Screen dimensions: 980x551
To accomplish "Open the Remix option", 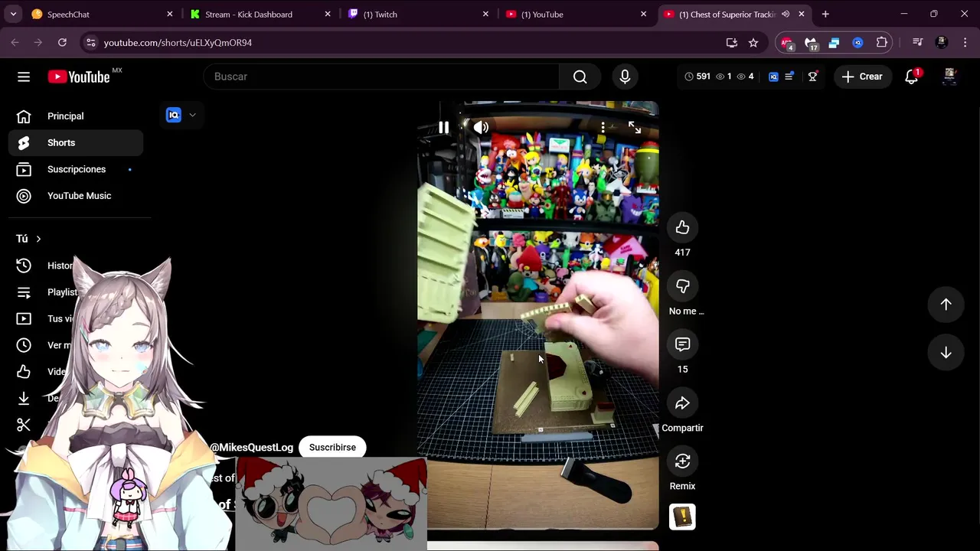I will coord(682,461).
